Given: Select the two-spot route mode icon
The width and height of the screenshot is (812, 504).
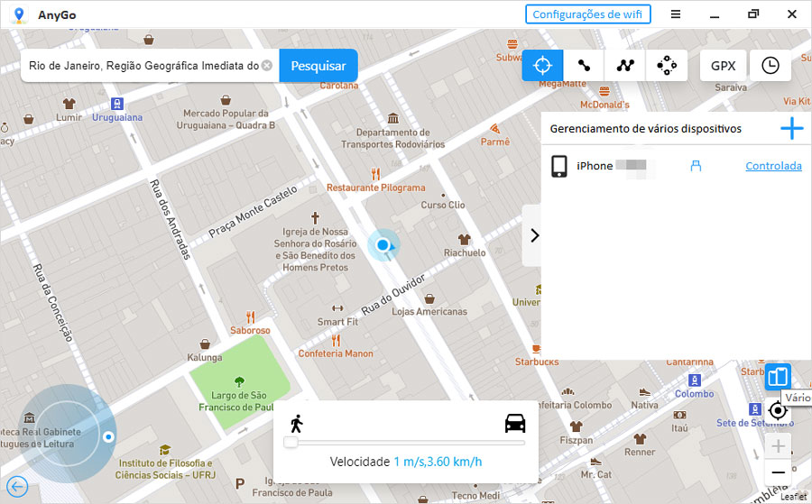Looking at the screenshot, I should (x=584, y=65).
